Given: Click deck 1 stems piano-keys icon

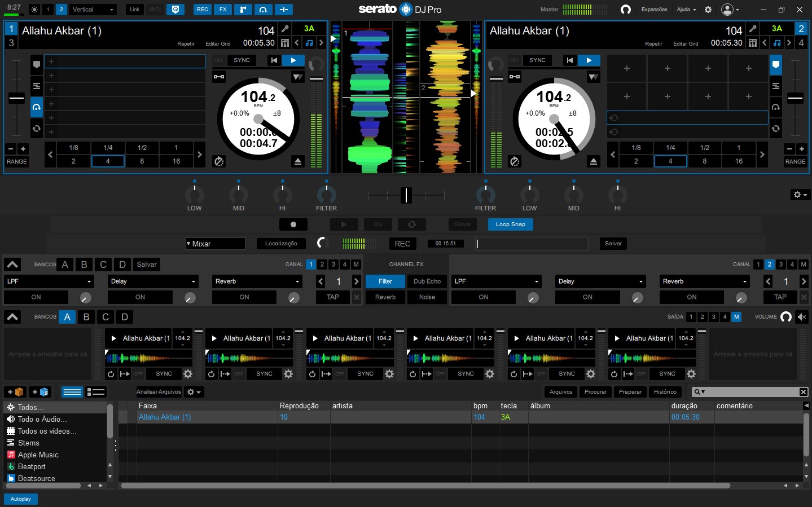Looking at the screenshot, I should click(285, 43).
